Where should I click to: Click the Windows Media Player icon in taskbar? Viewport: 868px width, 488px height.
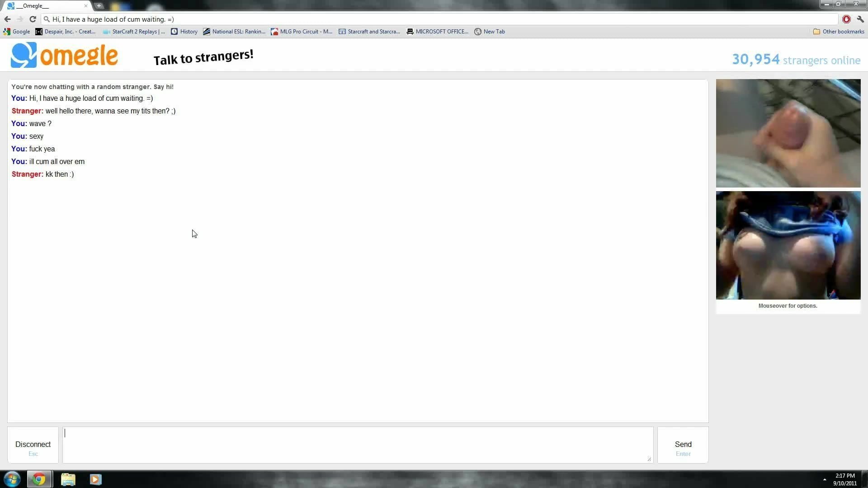click(95, 479)
